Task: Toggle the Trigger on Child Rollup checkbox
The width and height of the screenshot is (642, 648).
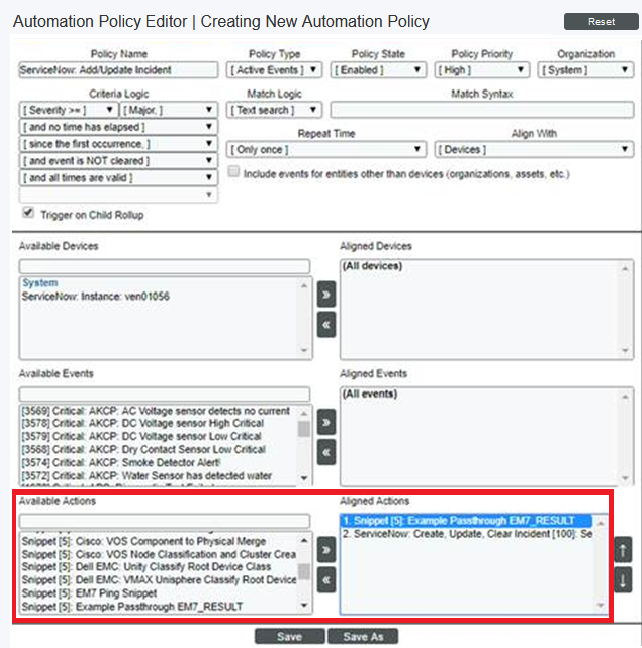Action: pos(27,213)
